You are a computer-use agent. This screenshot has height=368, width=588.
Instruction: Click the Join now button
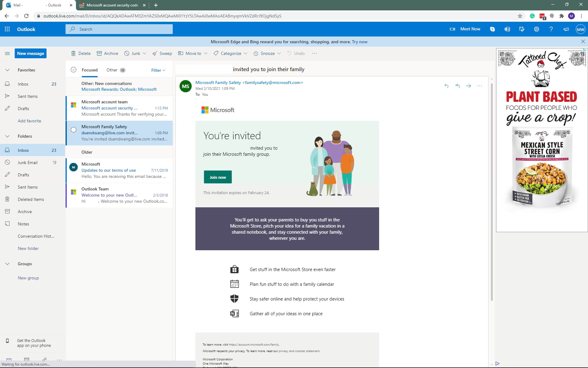(x=218, y=177)
